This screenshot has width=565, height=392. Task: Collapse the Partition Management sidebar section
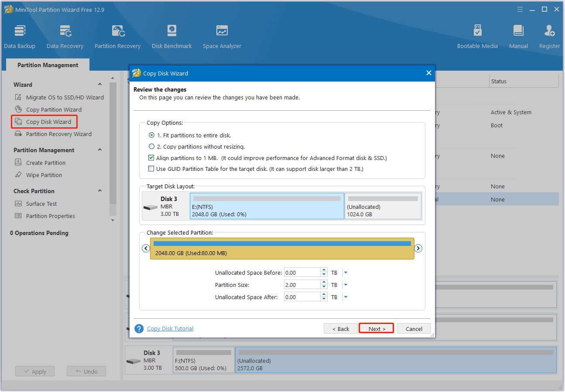coord(100,150)
